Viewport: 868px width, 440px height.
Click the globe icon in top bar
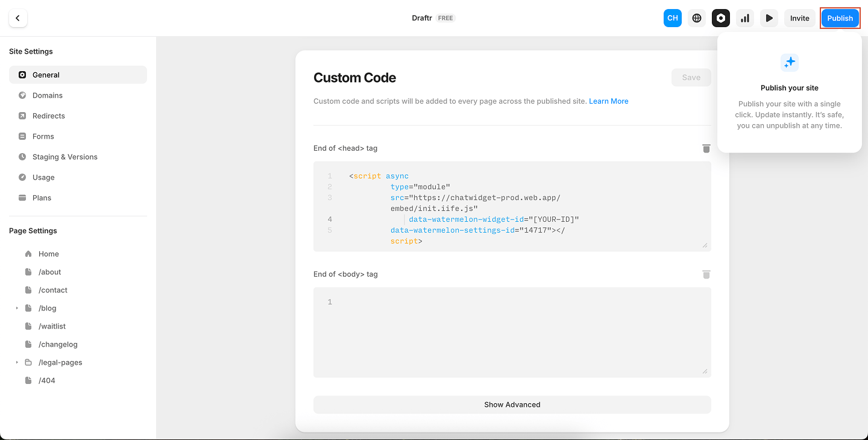tap(697, 18)
